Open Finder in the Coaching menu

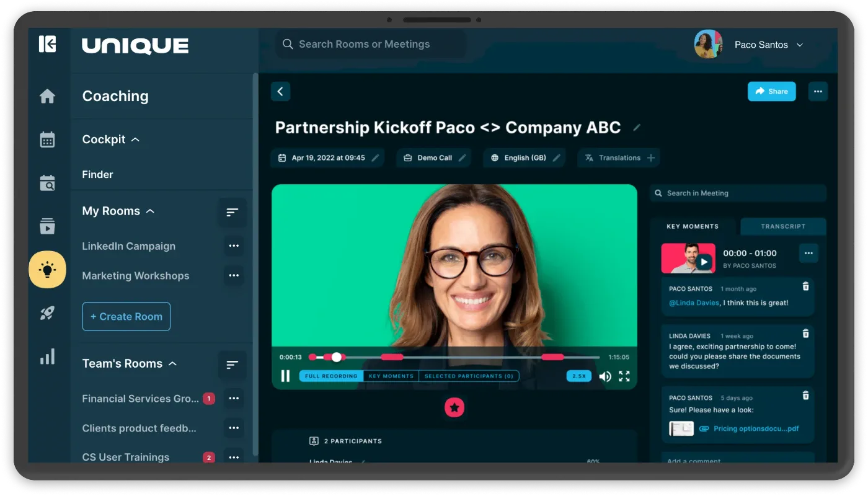pyautogui.click(x=98, y=175)
